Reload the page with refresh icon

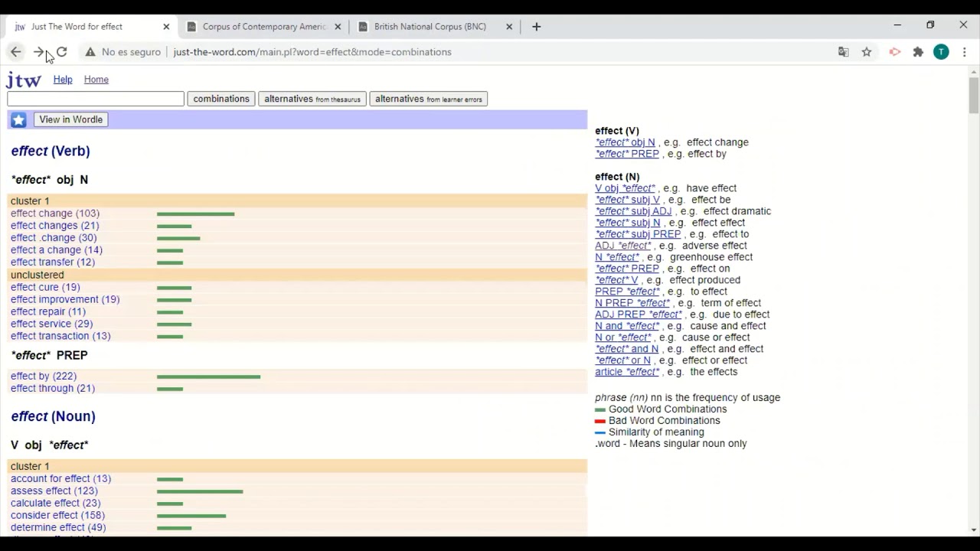point(62,52)
